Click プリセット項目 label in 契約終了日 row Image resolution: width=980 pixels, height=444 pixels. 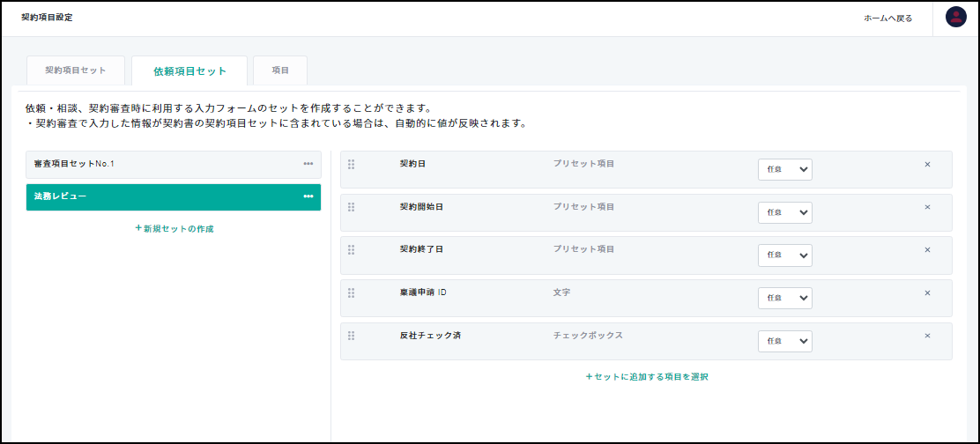pos(583,249)
